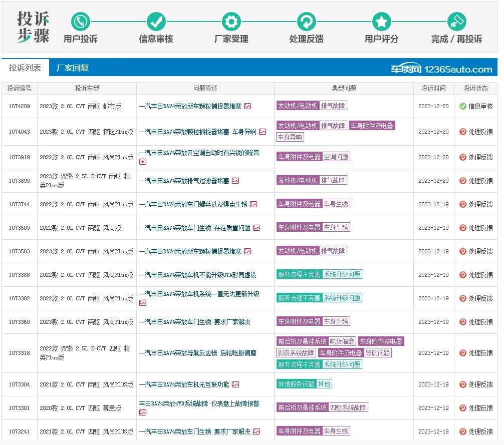Click complaint number 1073360
Screen dimensions: 504x445
click(19, 322)
